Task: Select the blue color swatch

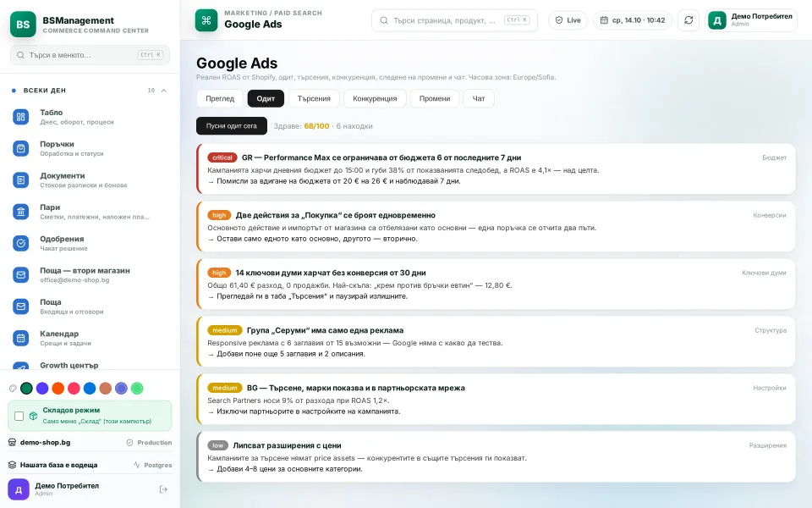Action: (x=90, y=389)
